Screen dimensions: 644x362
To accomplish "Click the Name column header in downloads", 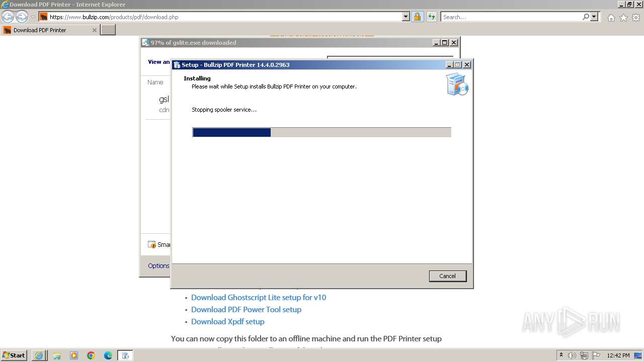I will pyautogui.click(x=155, y=82).
